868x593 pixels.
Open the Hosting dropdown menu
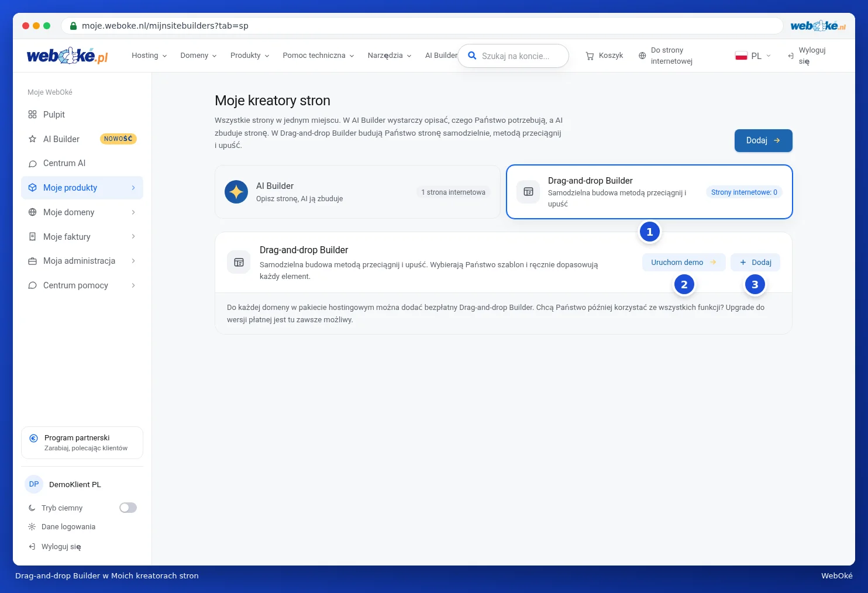[150, 56]
